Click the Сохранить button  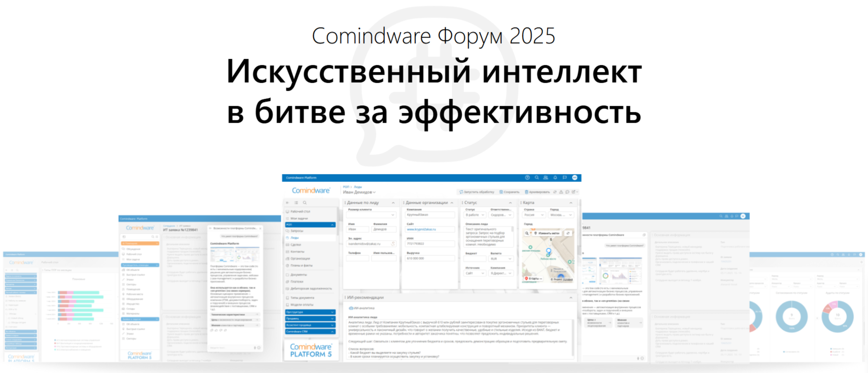509,192
